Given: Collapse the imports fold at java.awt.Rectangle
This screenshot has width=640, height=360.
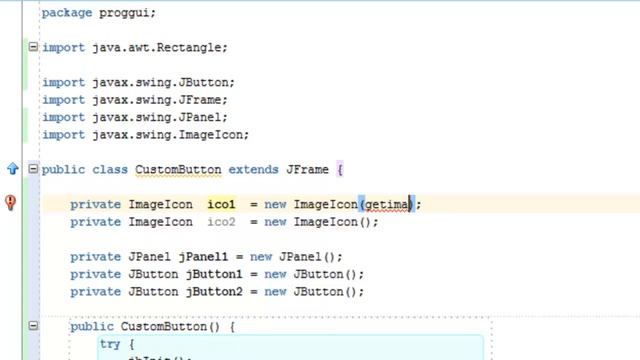Looking at the screenshot, I should pos(33,47).
